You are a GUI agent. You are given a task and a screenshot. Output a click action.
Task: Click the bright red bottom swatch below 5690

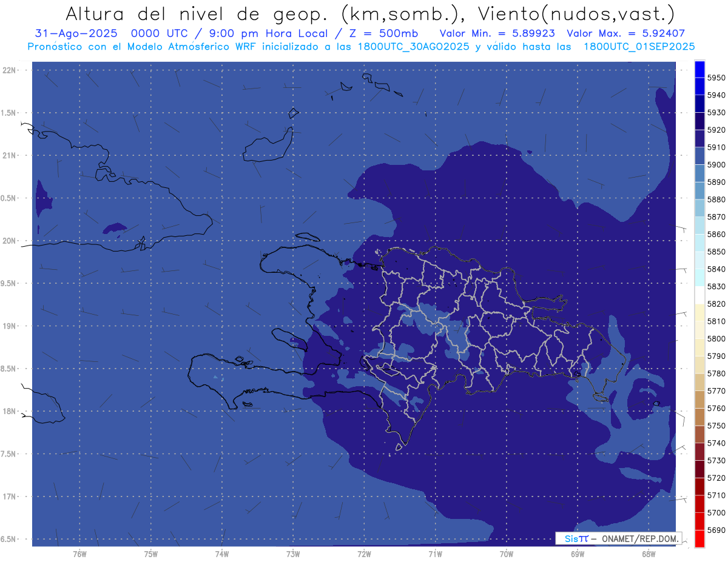[x=699, y=538]
